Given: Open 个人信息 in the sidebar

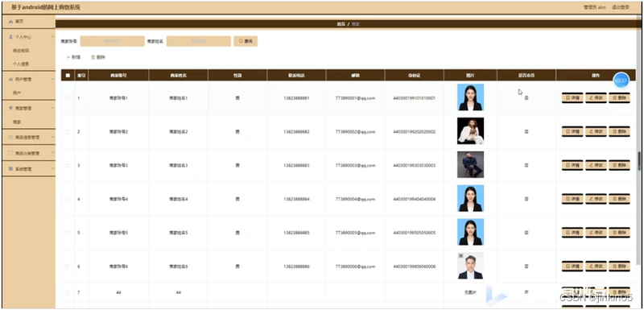Looking at the screenshot, I should point(21,64).
